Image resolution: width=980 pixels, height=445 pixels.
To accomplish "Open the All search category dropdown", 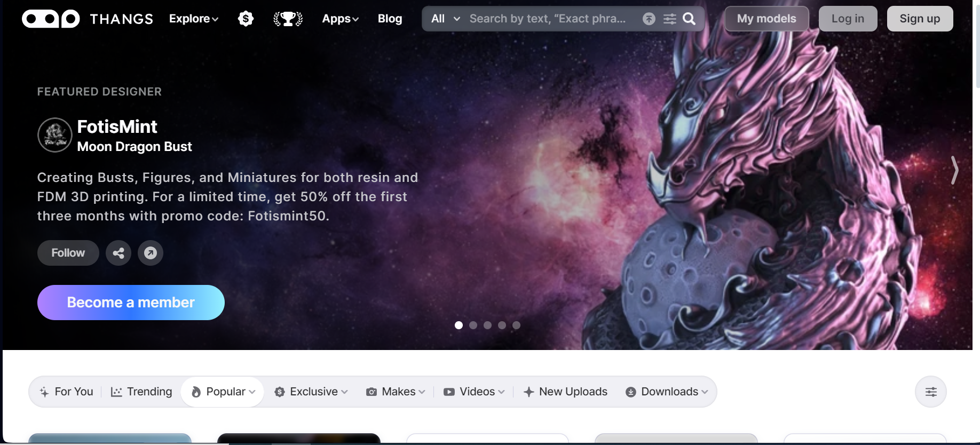I will [446, 19].
